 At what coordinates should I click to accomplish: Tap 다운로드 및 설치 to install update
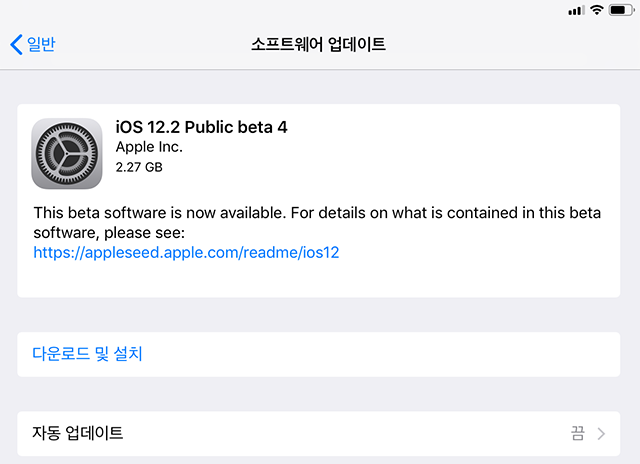[318, 354]
